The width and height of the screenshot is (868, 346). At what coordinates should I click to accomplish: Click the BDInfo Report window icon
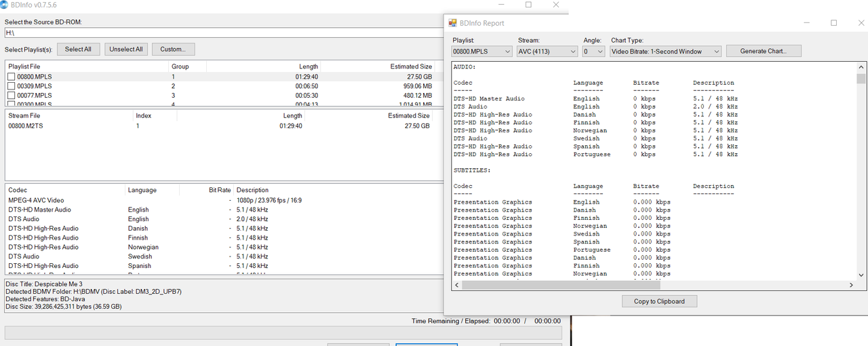click(454, 22)
